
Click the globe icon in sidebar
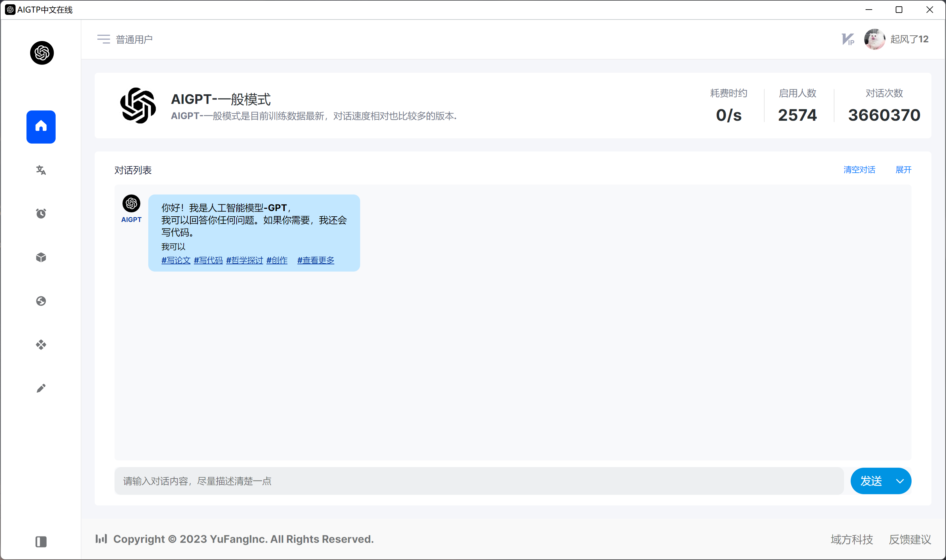coord(41,301)
